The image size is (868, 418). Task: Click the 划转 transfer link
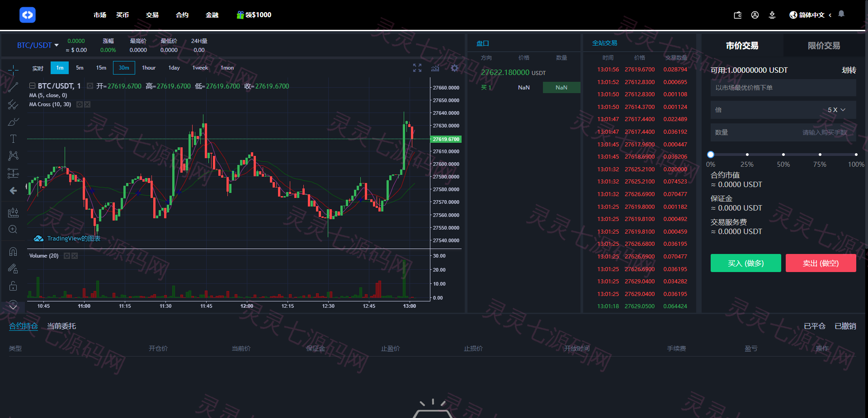849,70
